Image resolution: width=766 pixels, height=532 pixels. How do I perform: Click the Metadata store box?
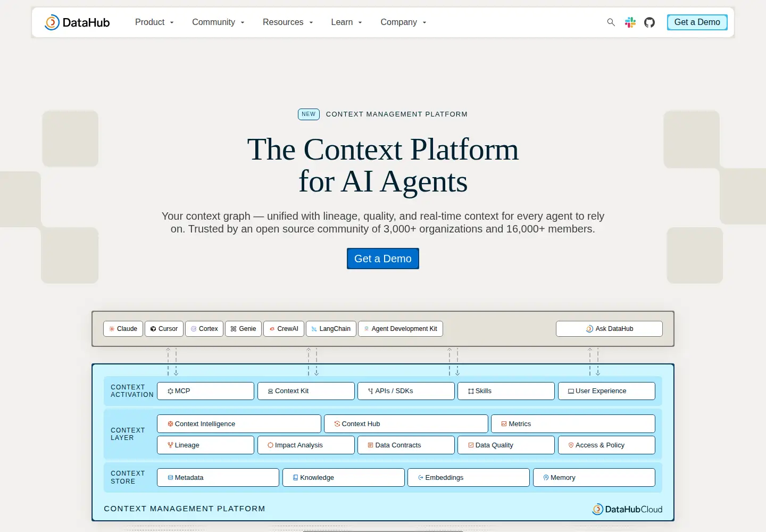pos(218,478)
